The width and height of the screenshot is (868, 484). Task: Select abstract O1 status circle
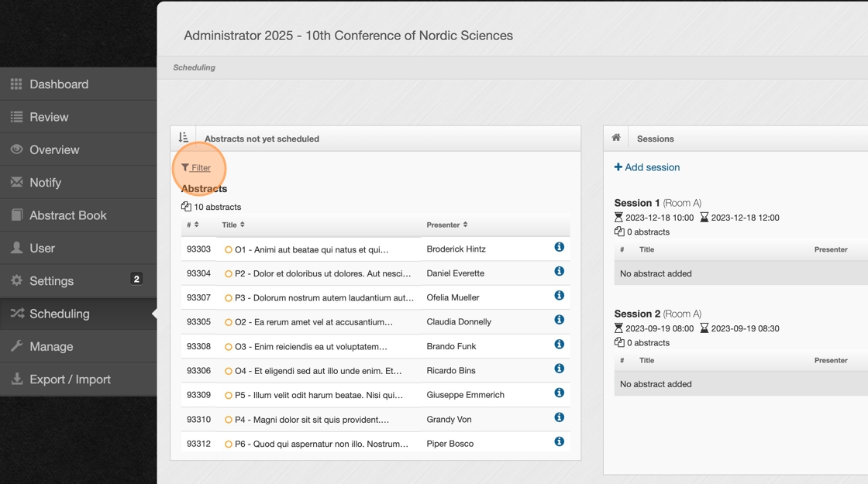229,249
